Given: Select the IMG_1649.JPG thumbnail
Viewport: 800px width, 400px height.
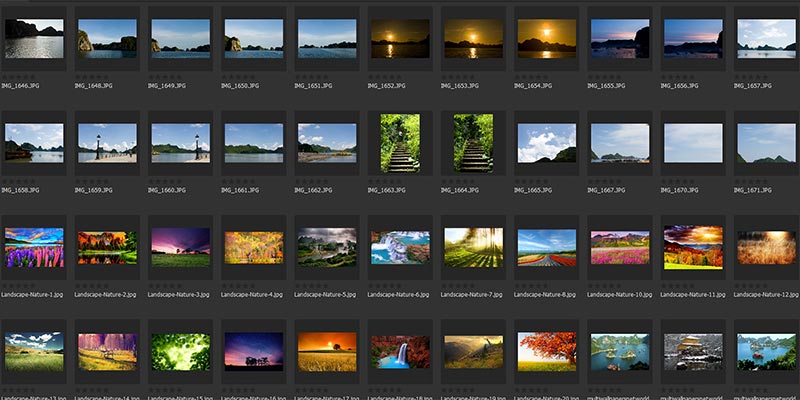Looking at the screenshot, I should coord(181,39).
